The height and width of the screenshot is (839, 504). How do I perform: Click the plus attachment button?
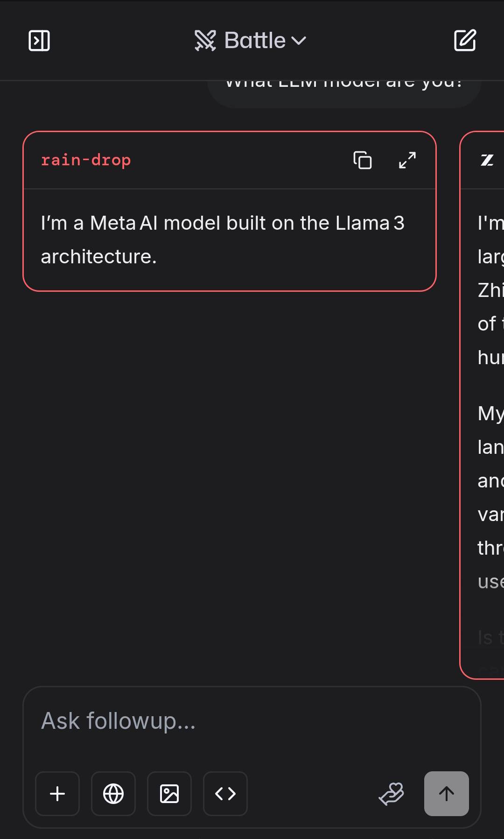(x=57, y=793)
